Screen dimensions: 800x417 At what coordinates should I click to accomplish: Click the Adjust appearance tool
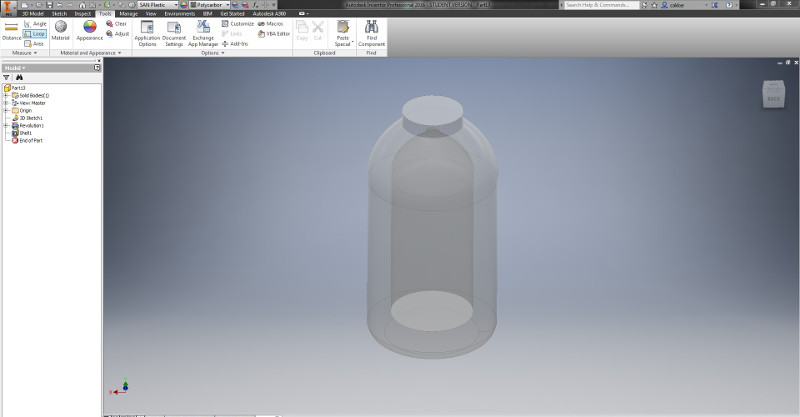(x=117, y=34)
